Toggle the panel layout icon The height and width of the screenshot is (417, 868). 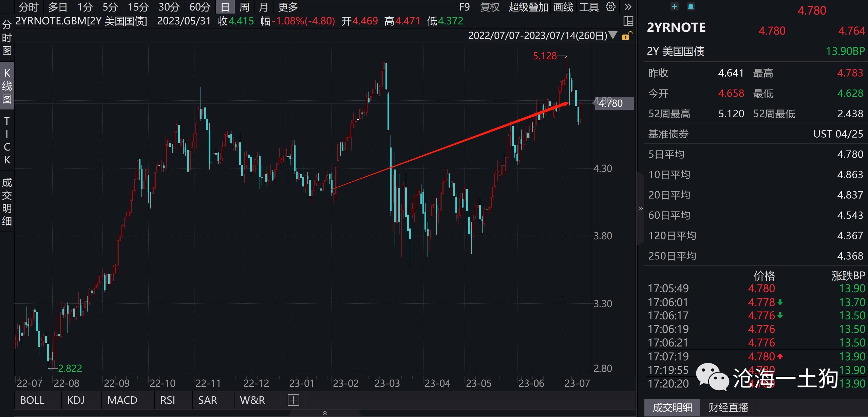click(628, 21)
